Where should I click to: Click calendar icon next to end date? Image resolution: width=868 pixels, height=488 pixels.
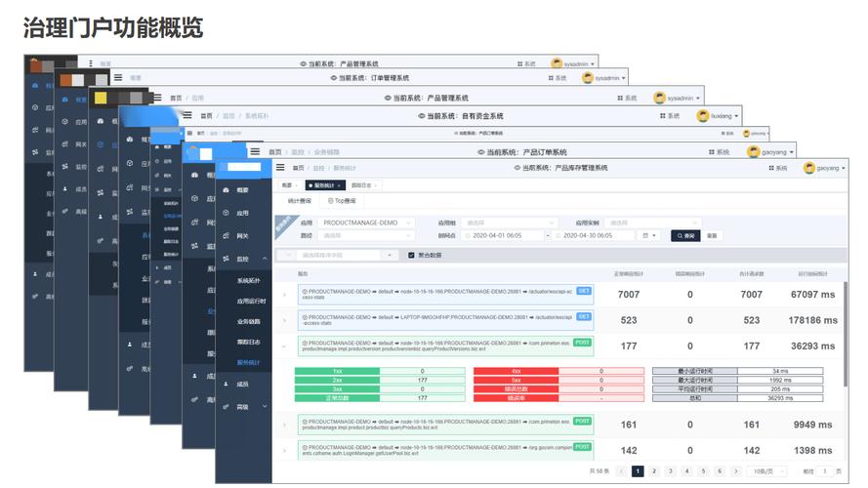click(645, 235)
